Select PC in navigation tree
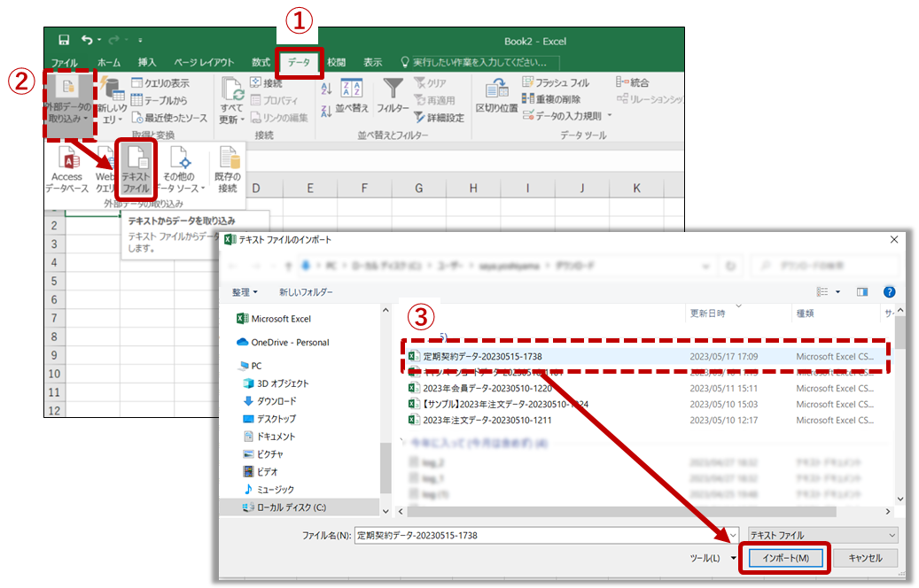Image resolution: width=919 pixels, height=588 pixels. coord(250,366)
